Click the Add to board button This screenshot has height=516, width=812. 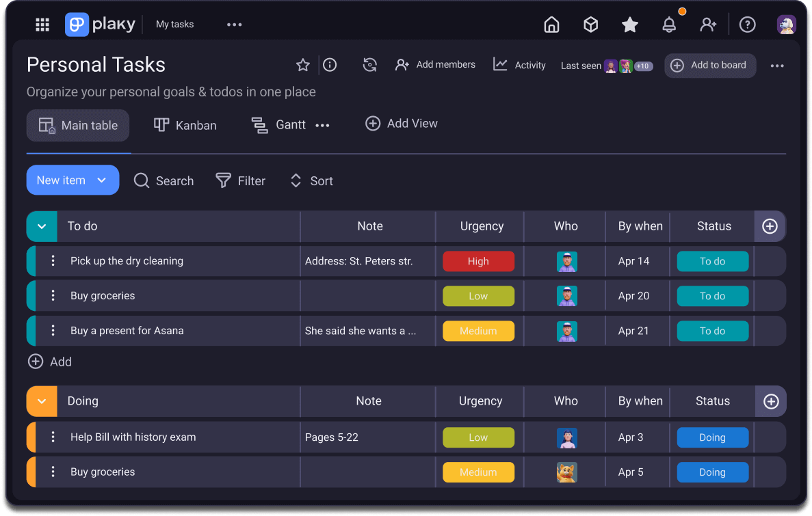tap(709, 65)
